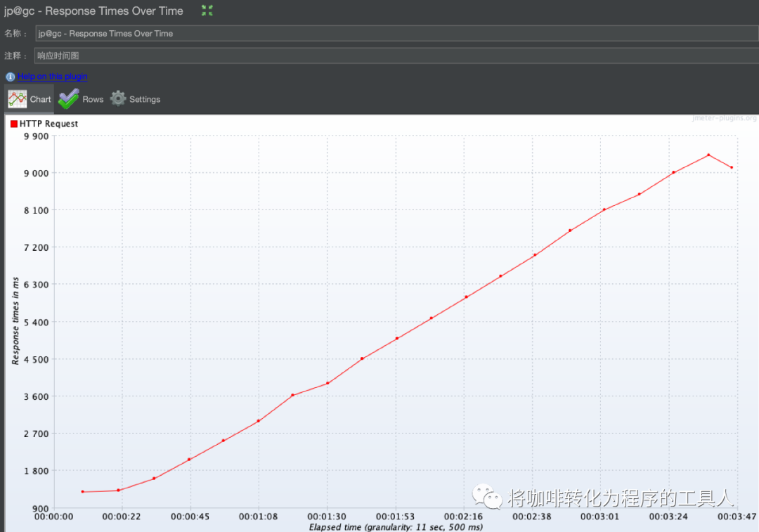The image size is (759, 532).
Task: Click the peak data point on the curve
Action: tap(708, 155)
